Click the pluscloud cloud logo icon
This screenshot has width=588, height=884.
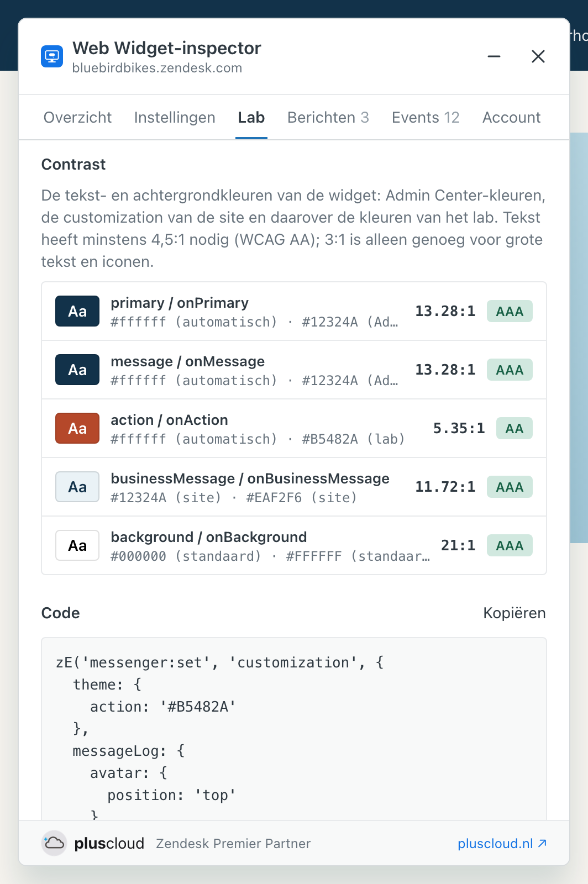[54, 843]
